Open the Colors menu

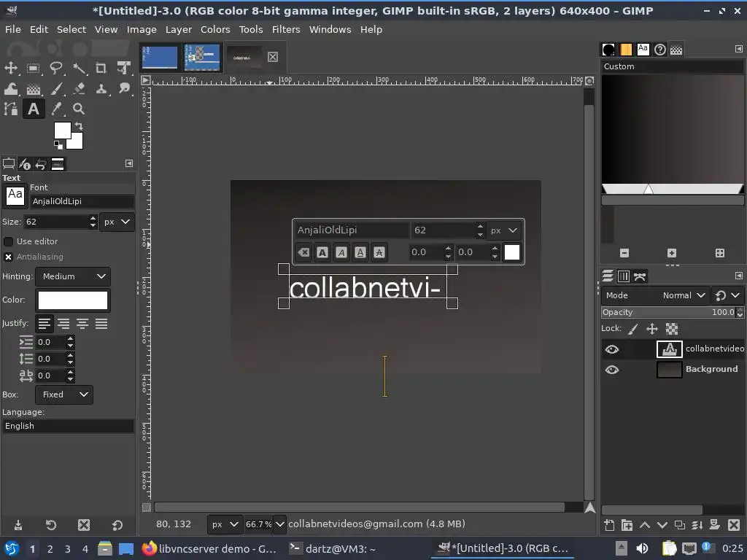(215, 29)
